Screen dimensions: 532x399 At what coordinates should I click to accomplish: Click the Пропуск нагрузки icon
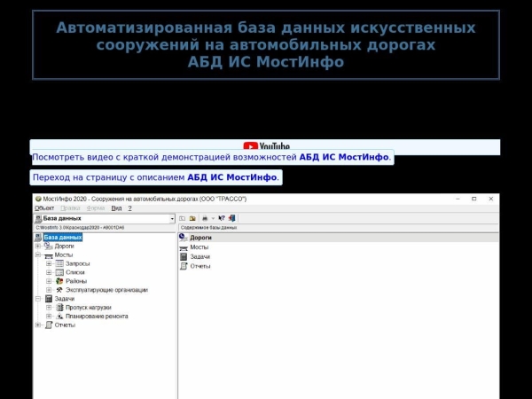(x=59, y=308)
